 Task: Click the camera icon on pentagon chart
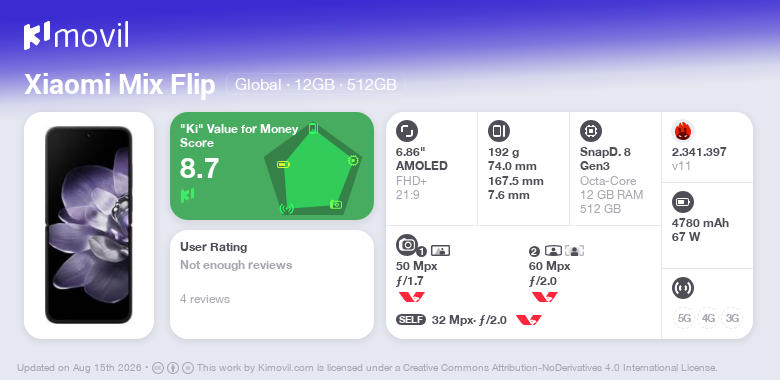[336, 204]
